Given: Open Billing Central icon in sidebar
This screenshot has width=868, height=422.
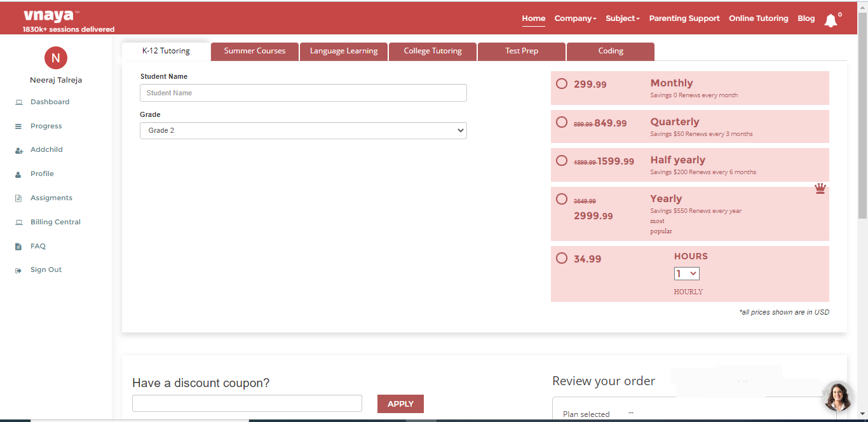Looking at the screenshot, I should click(18, 222).
